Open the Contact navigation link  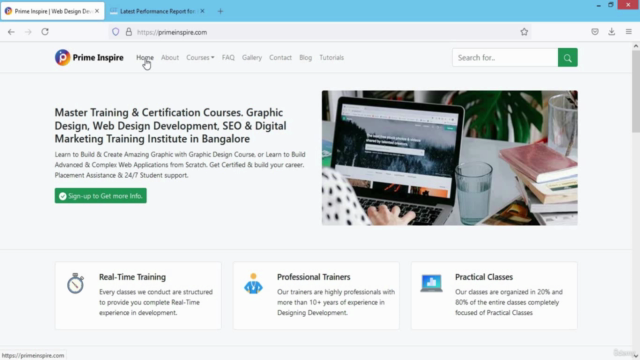(280, 58)
